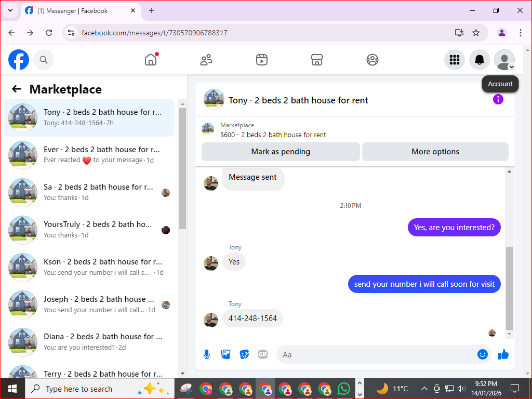532x399 pixels.
Task: Open Chrome three-dot menu
Action: 520,33
